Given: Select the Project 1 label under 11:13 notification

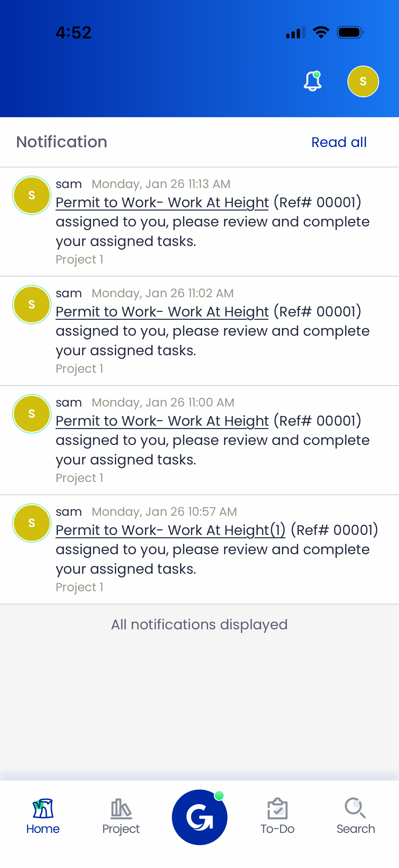Looking at the screenshot, I should point(79,260).
